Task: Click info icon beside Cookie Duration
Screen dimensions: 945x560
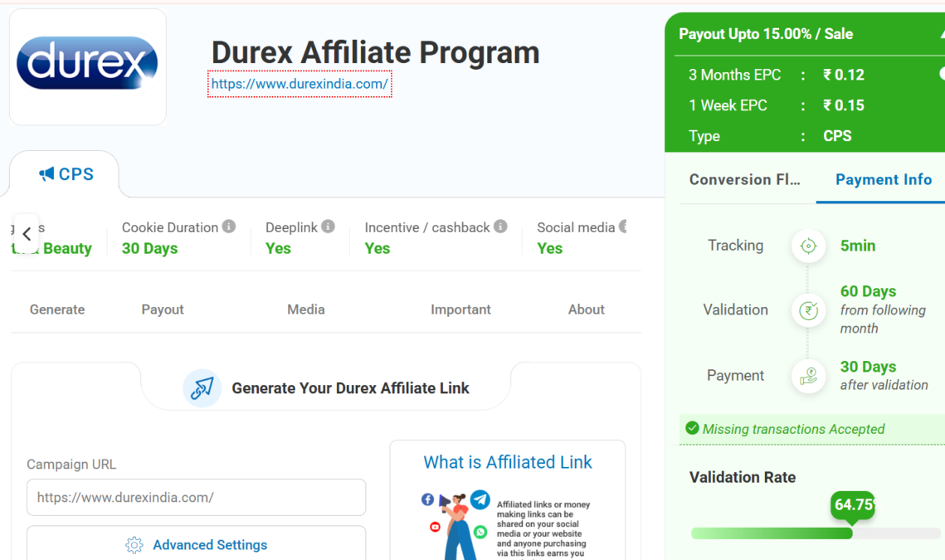Action: [229, 226]
